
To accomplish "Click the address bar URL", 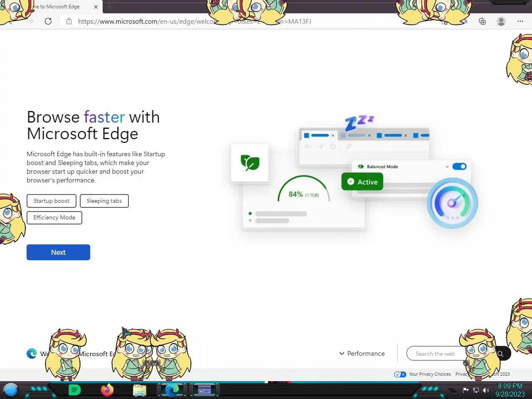I will coord(195,21).
